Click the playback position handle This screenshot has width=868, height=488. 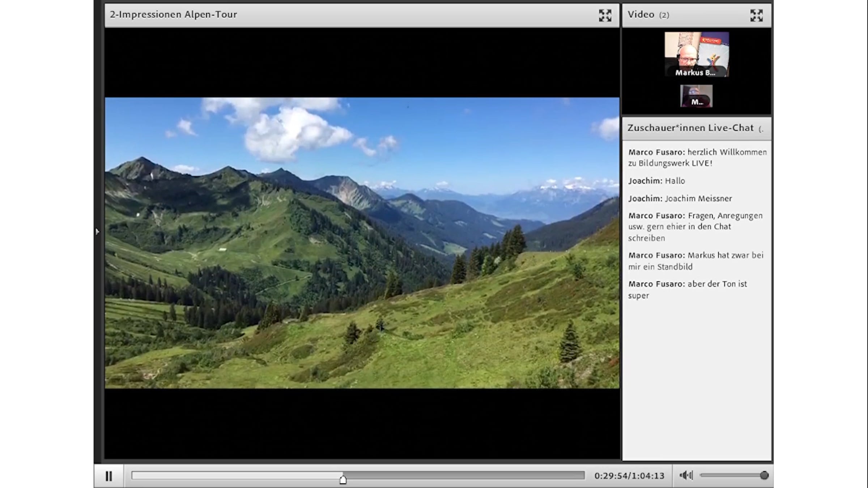click(343, 479)
